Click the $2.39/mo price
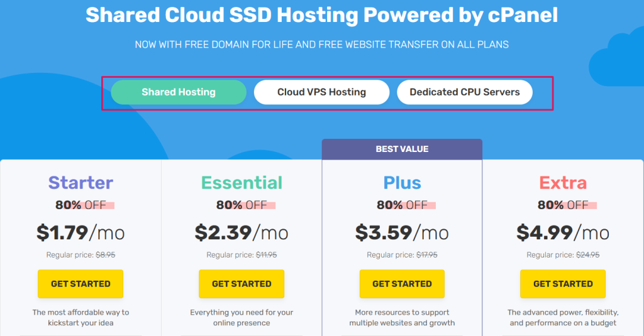 [x=241, y=232]
